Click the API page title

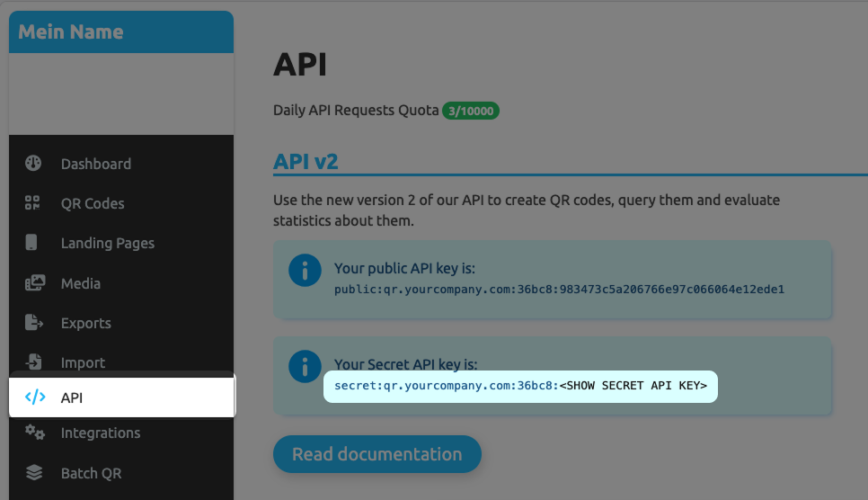point(300,65)
